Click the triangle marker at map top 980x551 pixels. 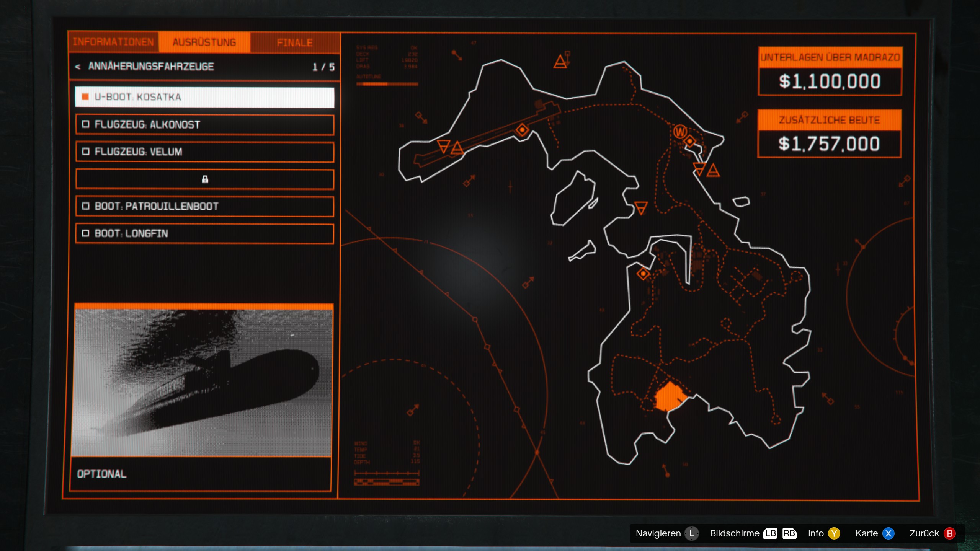560,62
